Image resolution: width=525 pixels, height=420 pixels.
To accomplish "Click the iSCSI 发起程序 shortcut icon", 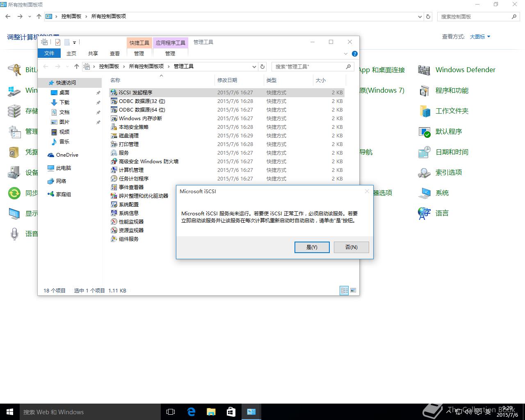I will pyautogui.click(x=114, y=93).
